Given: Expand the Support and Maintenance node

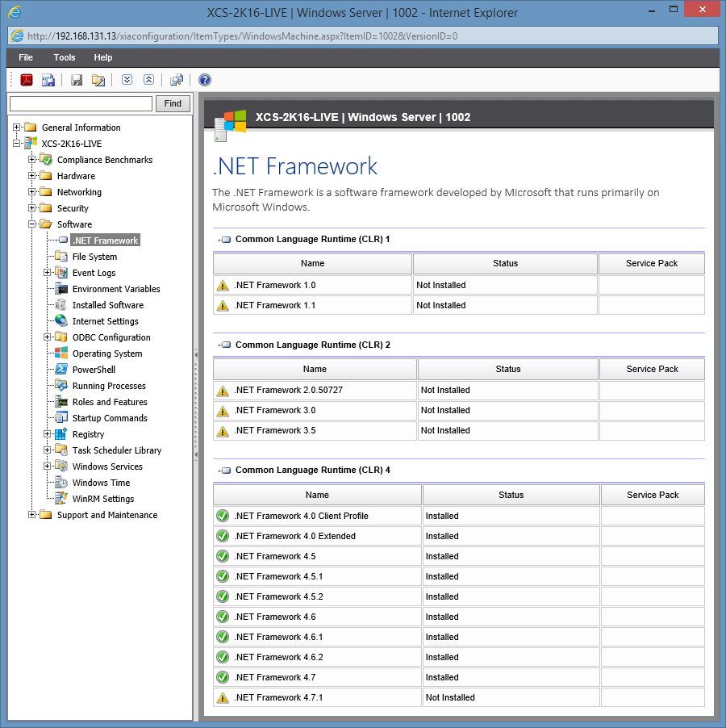Looking at the screenshot, I should tap(32, 515).
